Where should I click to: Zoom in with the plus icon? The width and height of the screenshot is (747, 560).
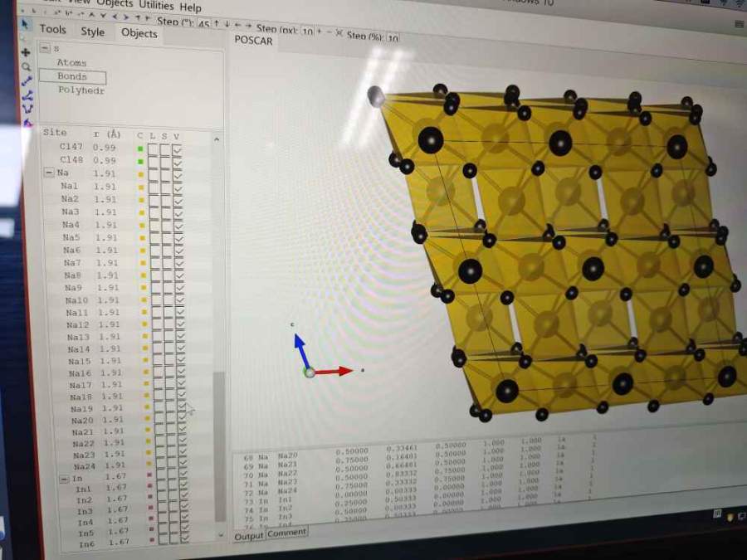point(319,32)
